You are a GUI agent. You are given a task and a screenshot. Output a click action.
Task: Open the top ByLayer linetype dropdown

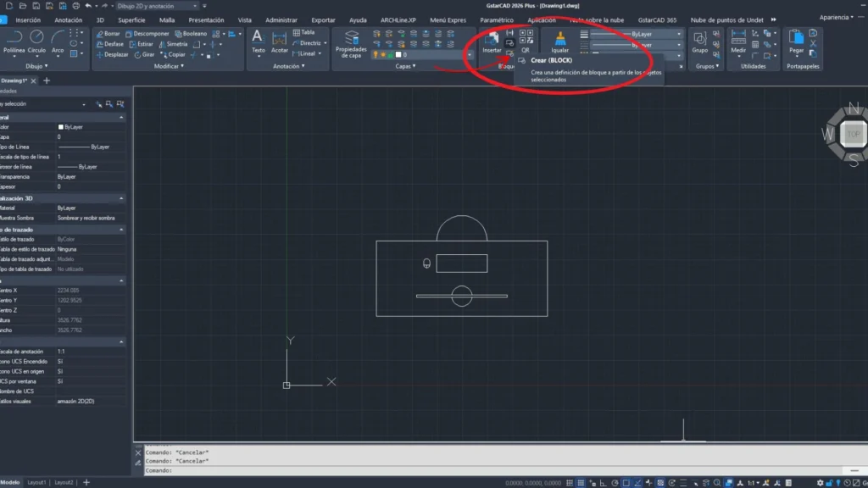(679, 34)
